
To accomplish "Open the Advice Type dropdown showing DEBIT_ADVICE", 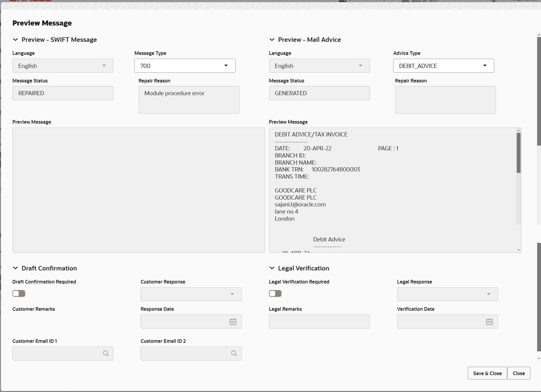I will pyautogui.click(x=443, y=66).
